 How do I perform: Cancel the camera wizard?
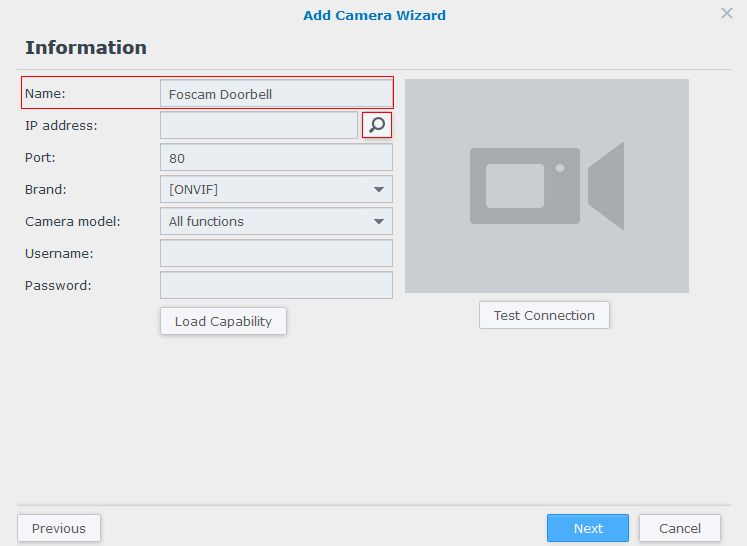(x=680, y=528)
